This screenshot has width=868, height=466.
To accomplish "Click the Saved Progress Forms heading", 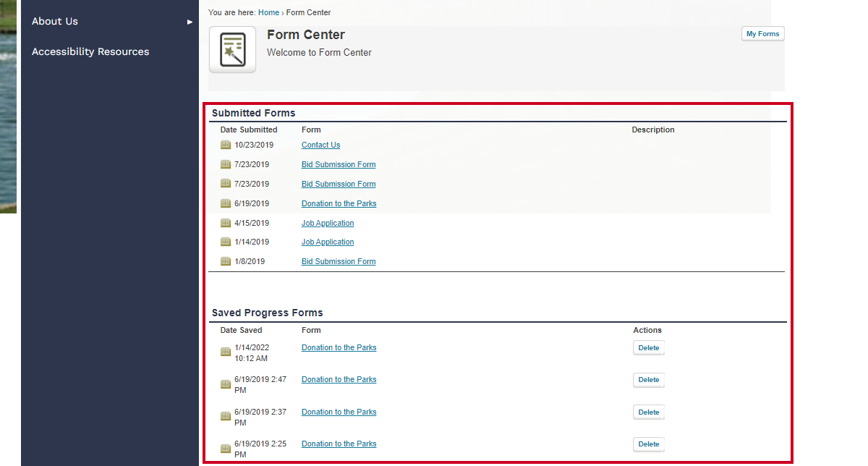I will click(x=268, y=313).
